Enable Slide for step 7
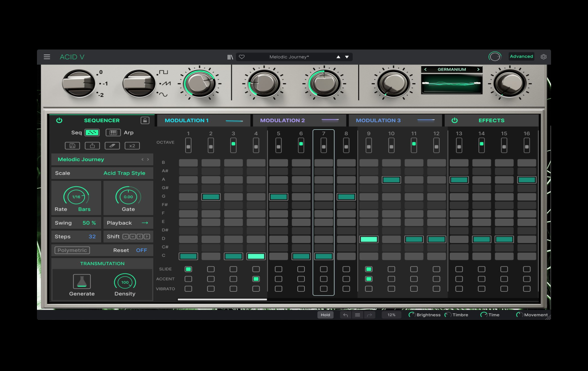Screen dimensions: 588x371 click(x=323, y=269)
